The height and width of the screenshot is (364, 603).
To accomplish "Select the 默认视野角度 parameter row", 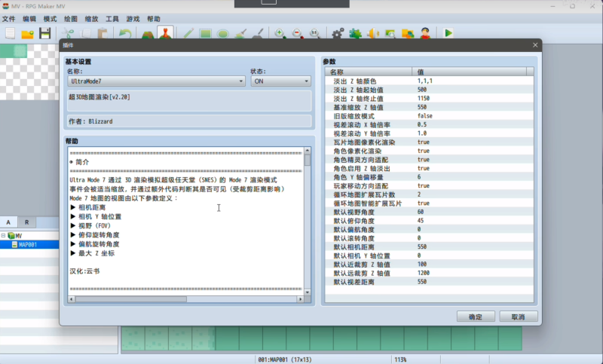I will [x=429, y=212].
